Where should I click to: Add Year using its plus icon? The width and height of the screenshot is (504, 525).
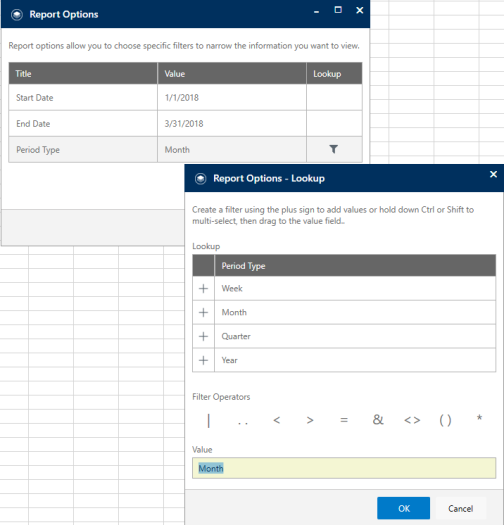click(203, 360)
